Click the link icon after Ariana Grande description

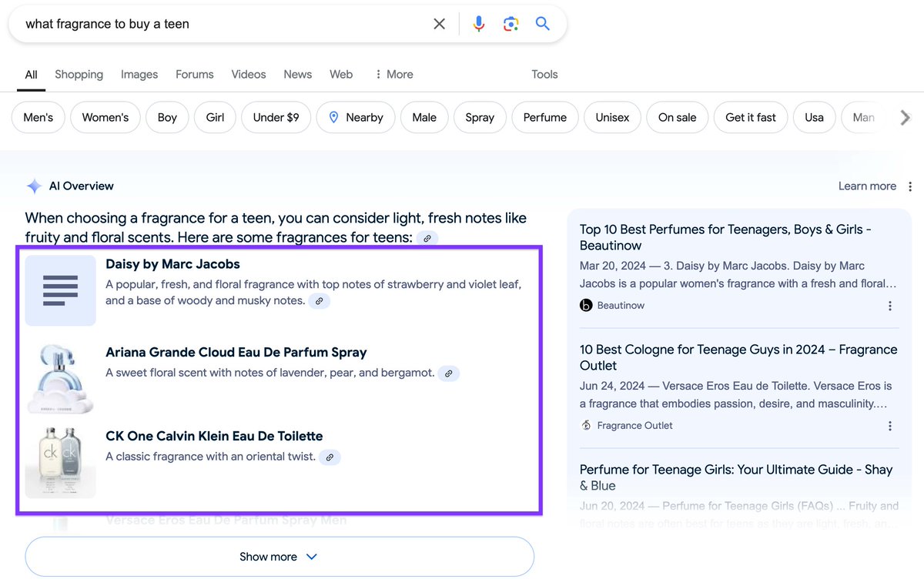449,373
